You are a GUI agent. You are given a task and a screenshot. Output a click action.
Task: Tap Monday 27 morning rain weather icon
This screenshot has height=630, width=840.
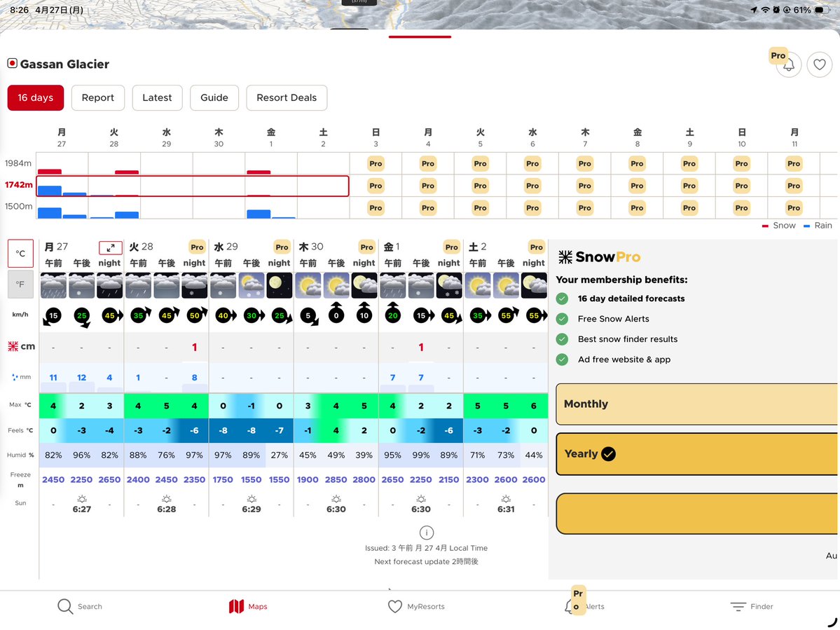53,285
